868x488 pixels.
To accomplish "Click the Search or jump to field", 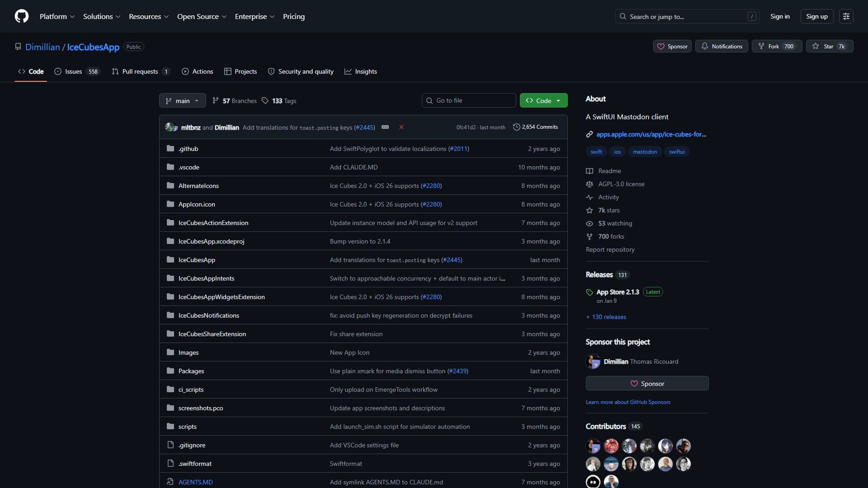I will point(687,16).
